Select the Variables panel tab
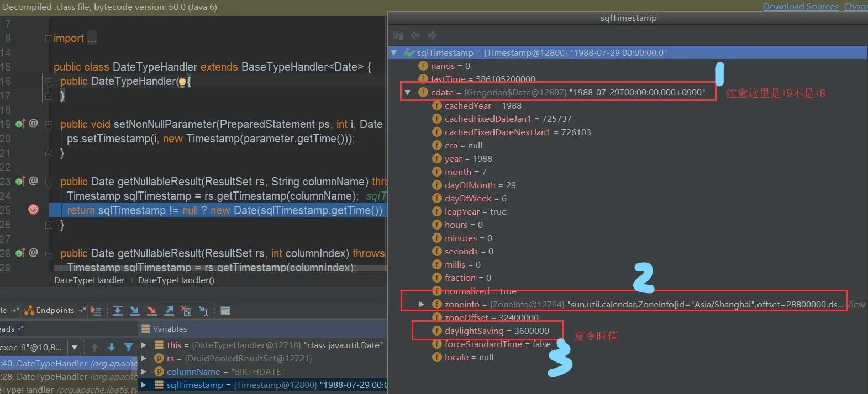This screenshot has width=868, height=394. pos(165,329)
